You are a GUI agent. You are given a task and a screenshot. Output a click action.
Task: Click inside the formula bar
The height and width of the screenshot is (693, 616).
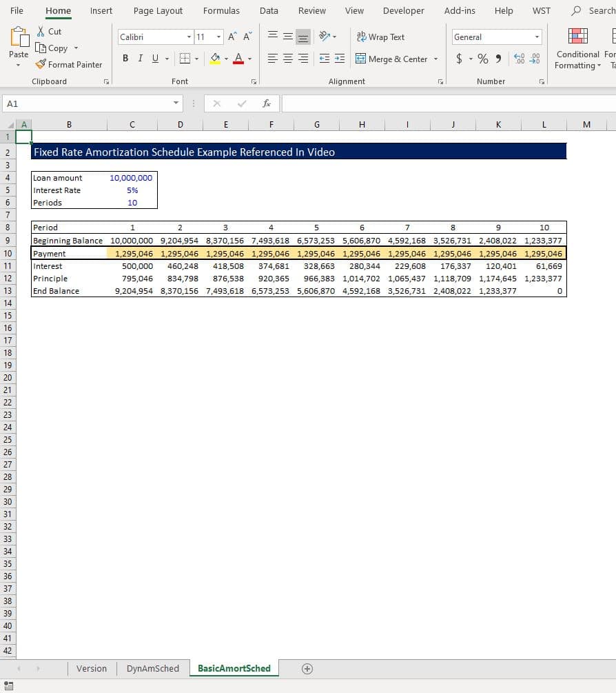pos(449,103)
